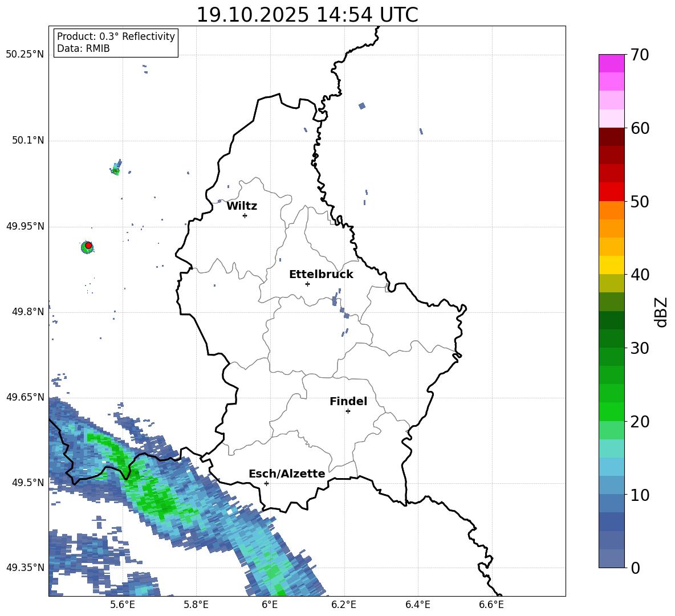This screenshot has width=675, height=616.
Task: Click the 6.4°E longitude tick label
Action: coord(417,605)
